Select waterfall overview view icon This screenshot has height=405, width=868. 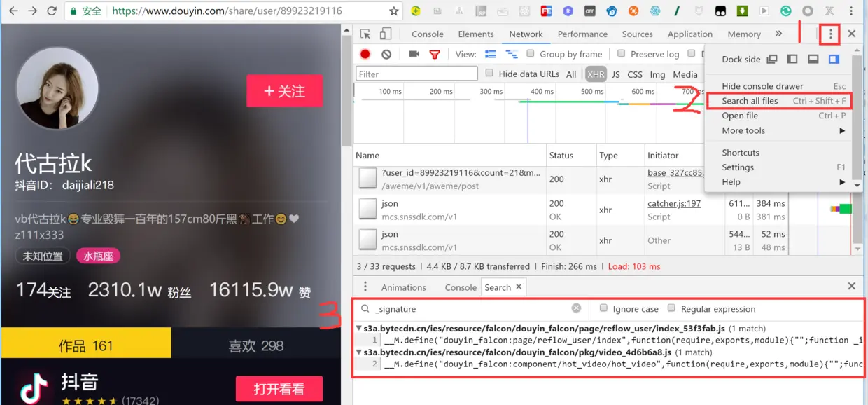point(512,54)
